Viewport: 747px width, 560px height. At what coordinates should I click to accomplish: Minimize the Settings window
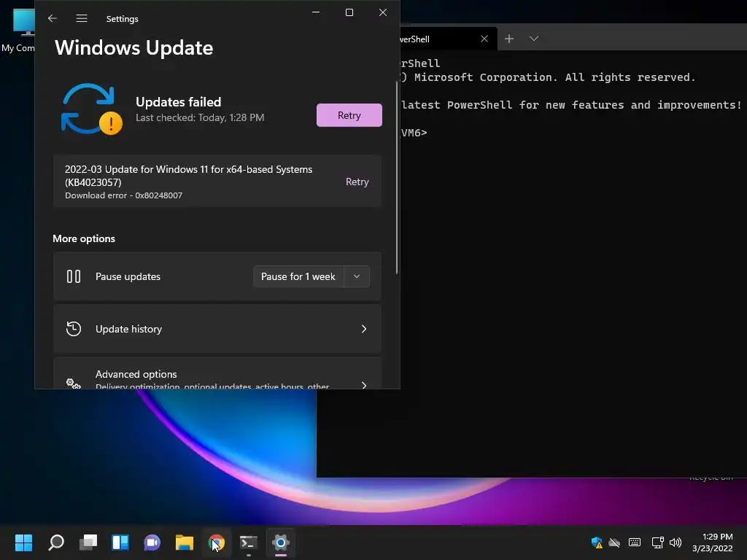click(x=316, y=12)
